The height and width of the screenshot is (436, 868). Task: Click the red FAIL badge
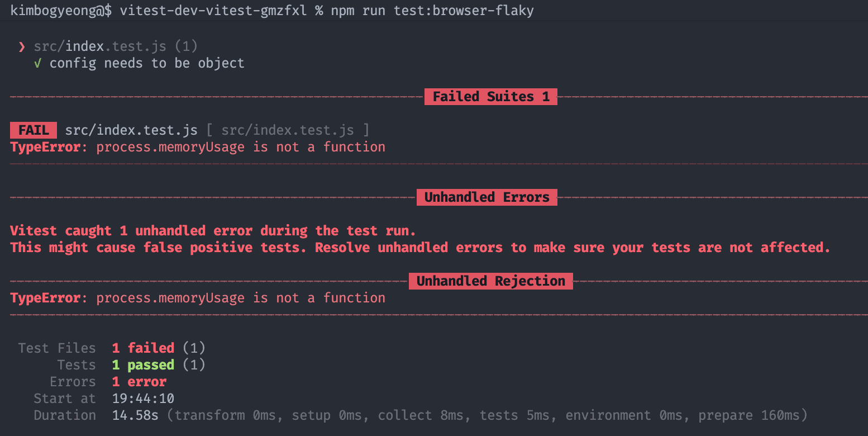coord(34,130)
